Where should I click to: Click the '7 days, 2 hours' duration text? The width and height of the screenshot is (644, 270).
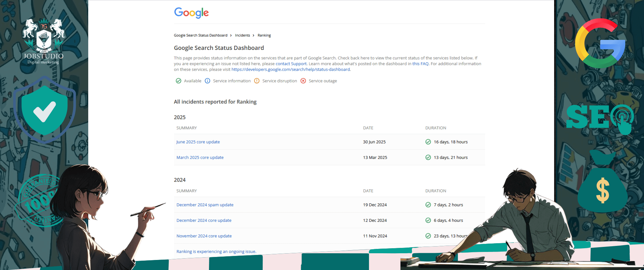[x=448, y=205]
